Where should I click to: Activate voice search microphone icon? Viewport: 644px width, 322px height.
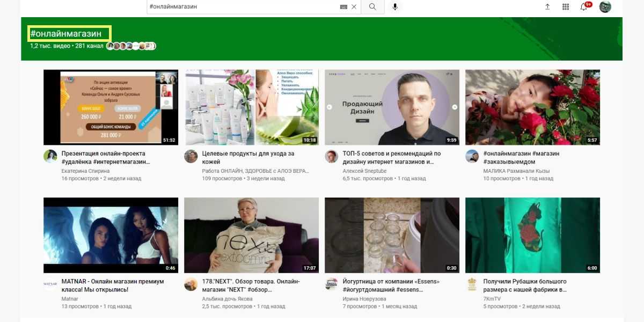[x=395, y=7]
